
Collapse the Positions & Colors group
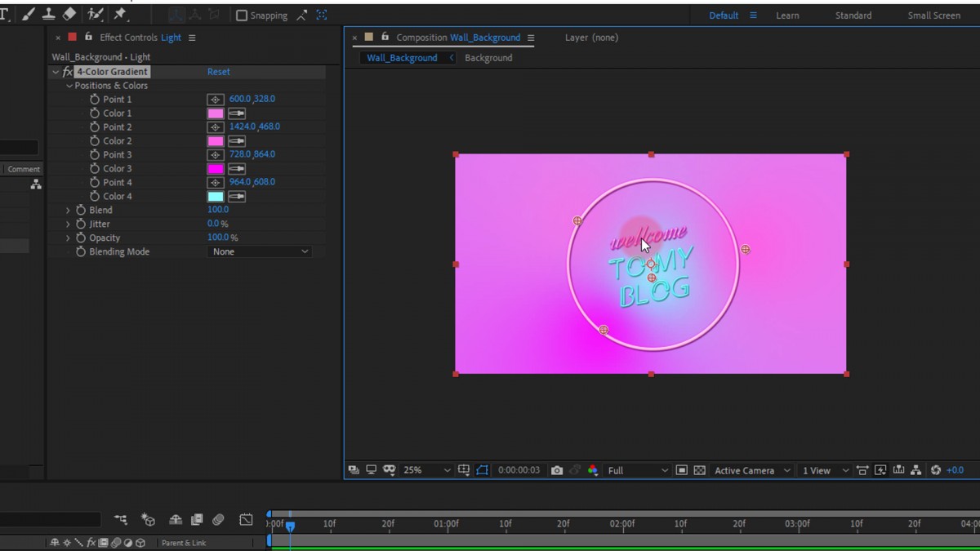(x=69, y=86)
